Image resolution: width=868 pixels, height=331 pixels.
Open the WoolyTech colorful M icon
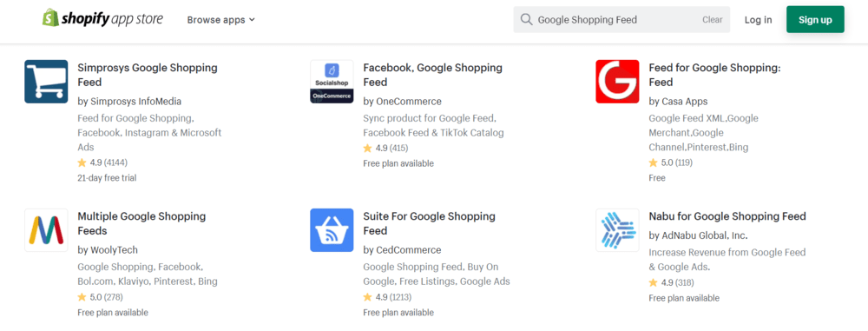point(46,230)
